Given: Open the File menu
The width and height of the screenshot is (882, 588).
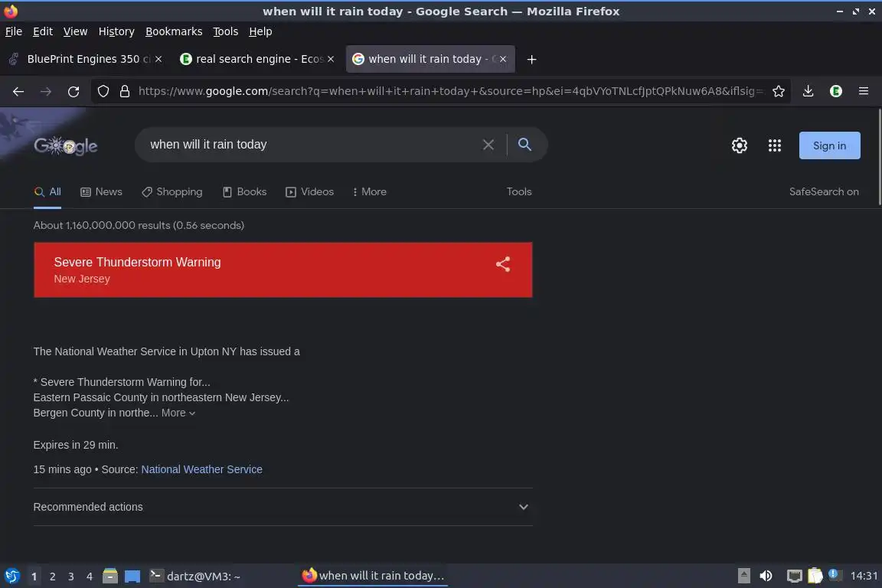Looking at the screenshot, I should pyautogui.click(x=14, y=31).
